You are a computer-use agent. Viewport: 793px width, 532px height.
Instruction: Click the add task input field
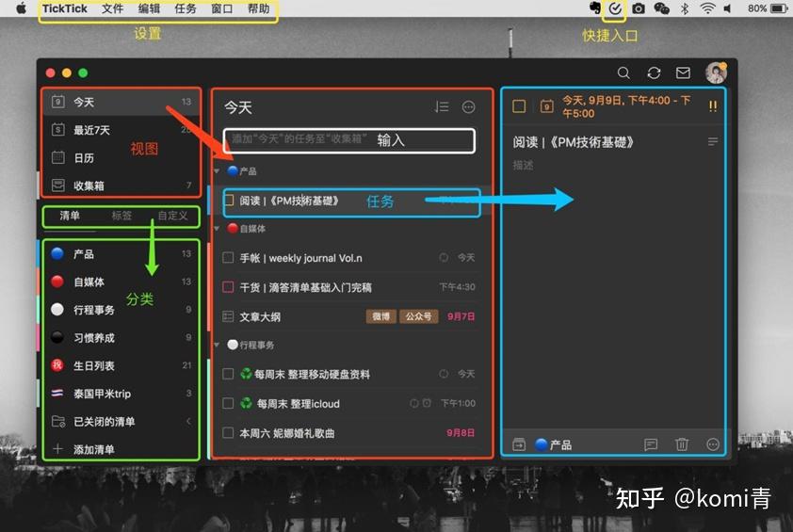point(349,140)
